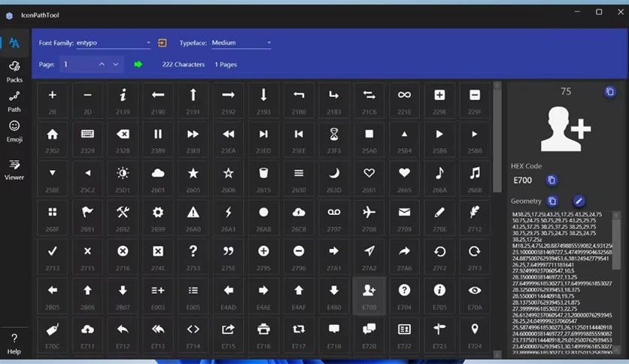Screen dimensions: 629x364
Task: Select the hammer tools glyph 2692
Action: click(x=123, y=217)
